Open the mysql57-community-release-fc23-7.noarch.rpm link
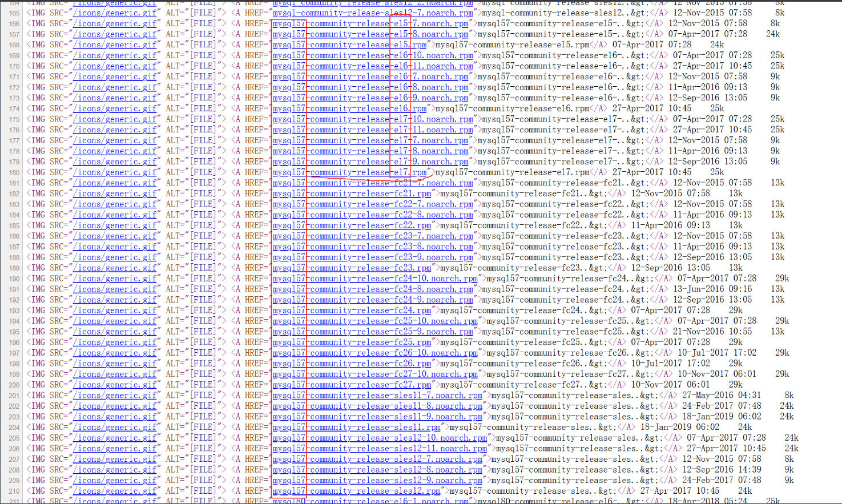Image resolution: width=842 pixels, height=504 pixels. pos(373,236)
